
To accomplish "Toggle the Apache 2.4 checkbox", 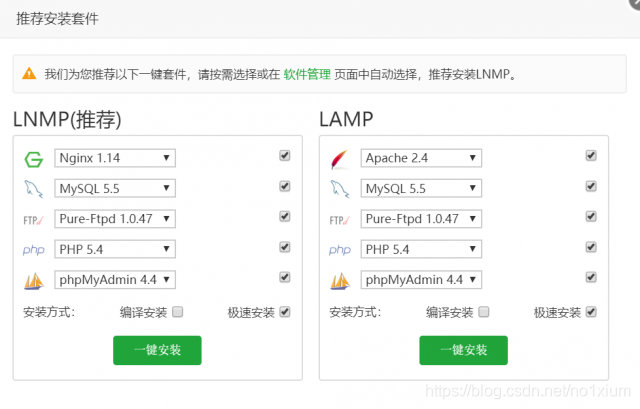I will pyautogui.click(x=591, y=156).
